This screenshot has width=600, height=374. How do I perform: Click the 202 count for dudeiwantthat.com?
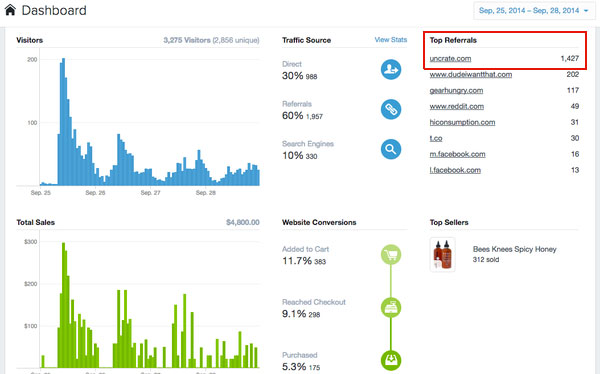(572, 75)
